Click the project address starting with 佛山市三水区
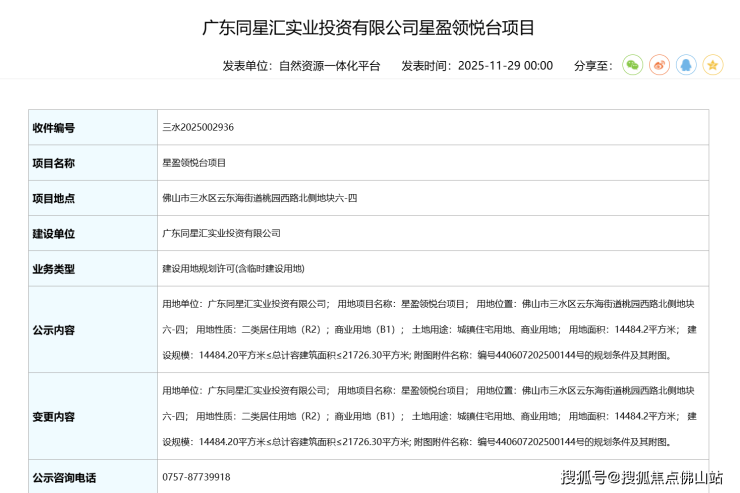Screen dimensions: 740x493 (259, 198)
